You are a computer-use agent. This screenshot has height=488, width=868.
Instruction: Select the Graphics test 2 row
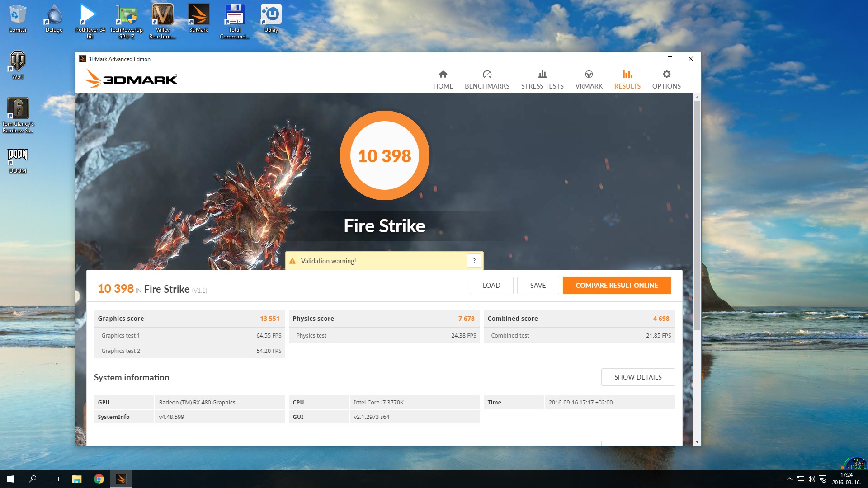(189, 351)
